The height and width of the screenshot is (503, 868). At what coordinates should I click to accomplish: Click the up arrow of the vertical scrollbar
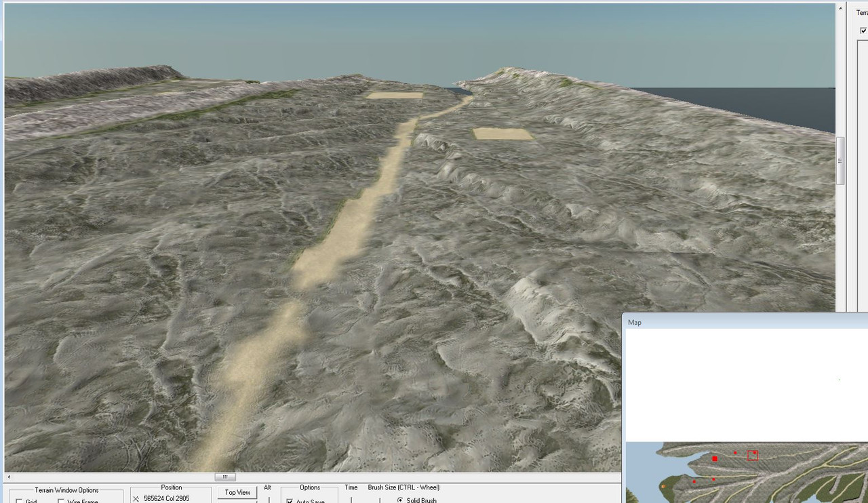[840, 7]
